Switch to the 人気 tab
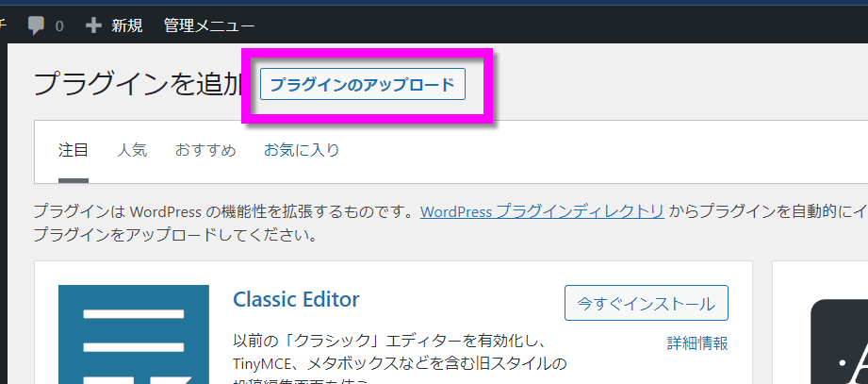The width and height of the screenshot is (868, 384). pyautogui.click(x=132, y=150)
